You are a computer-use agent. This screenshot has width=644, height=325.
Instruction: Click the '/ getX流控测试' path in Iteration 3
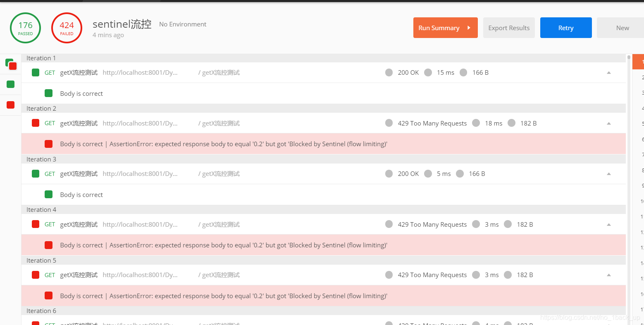(219, 174)
